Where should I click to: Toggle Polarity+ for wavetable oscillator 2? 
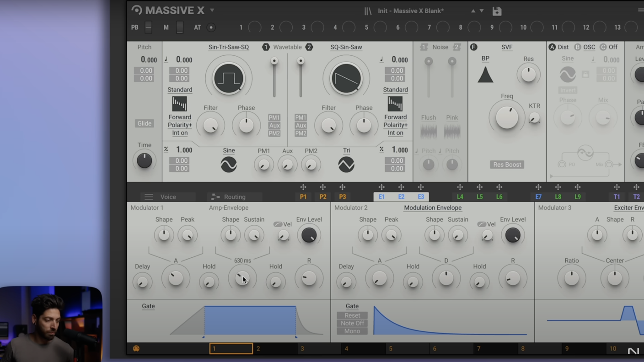[395, 125]
